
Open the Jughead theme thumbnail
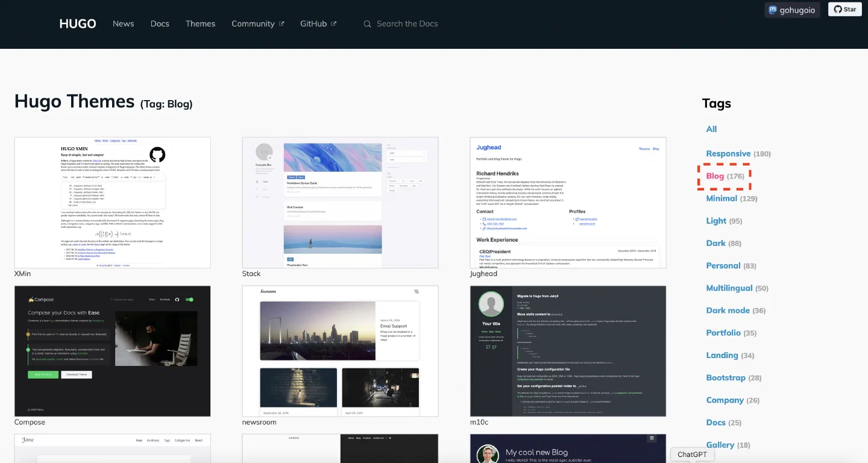coord(568,203)
